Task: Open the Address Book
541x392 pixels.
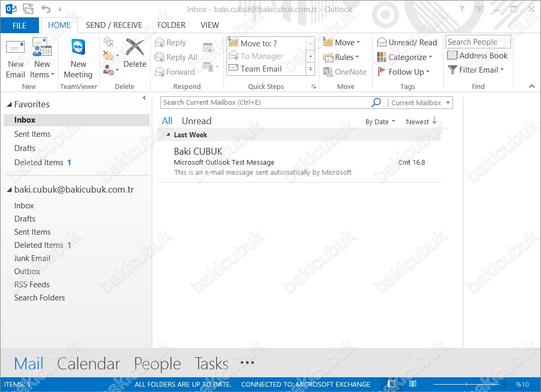Action: pos(477,55)
